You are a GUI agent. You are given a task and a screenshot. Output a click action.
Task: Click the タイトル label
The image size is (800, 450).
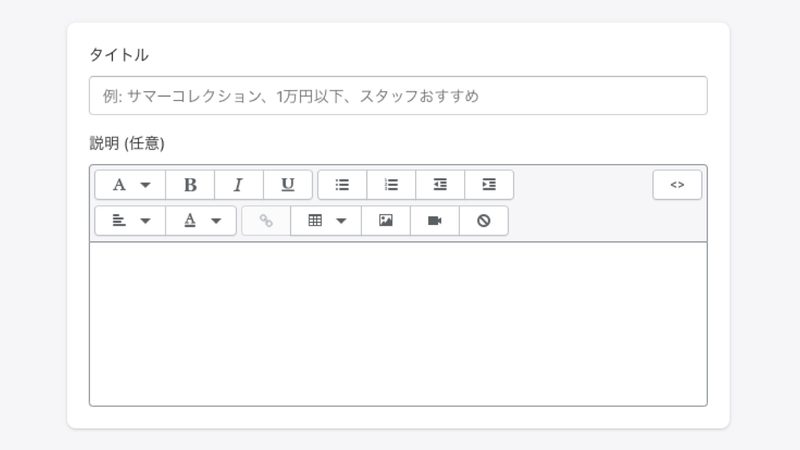click(x=119, y=55)
